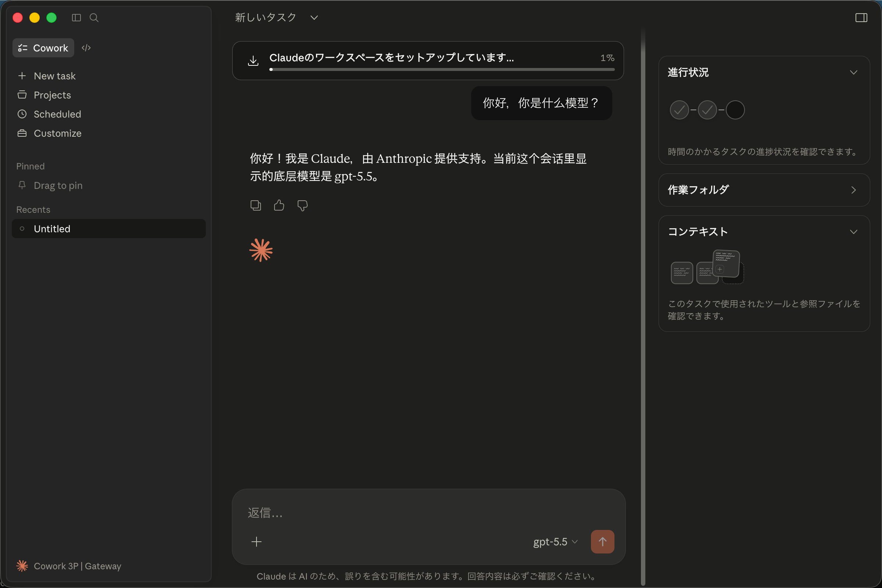Click the workspace setup download icon
Screen dimensions: 882x588
253,60
